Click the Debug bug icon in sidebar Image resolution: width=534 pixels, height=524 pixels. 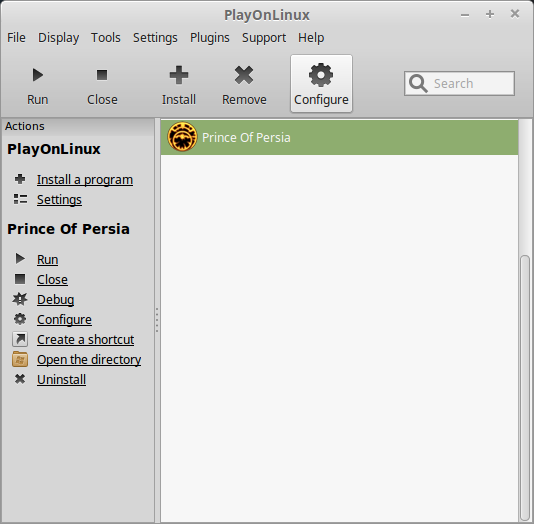coord(20,299)
